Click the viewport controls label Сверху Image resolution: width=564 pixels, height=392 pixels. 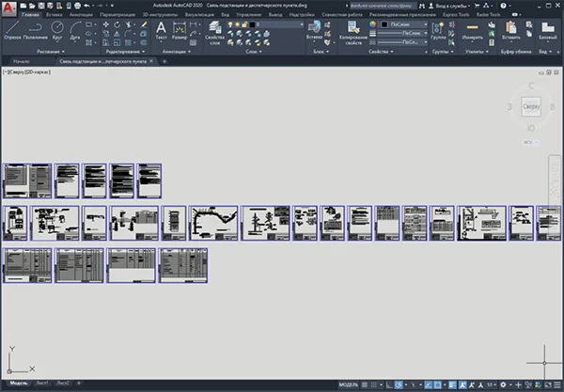pos(17,72)
